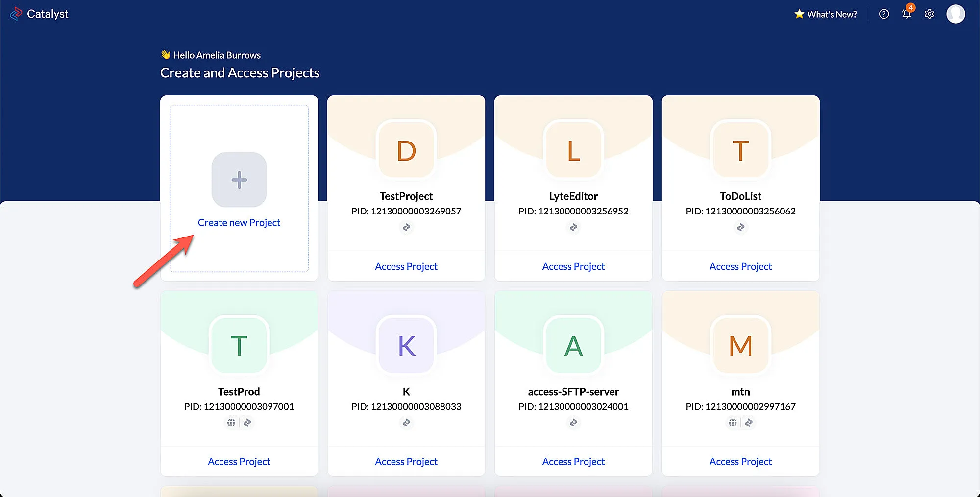Click the globe icon under mtn

click(733, 423)
